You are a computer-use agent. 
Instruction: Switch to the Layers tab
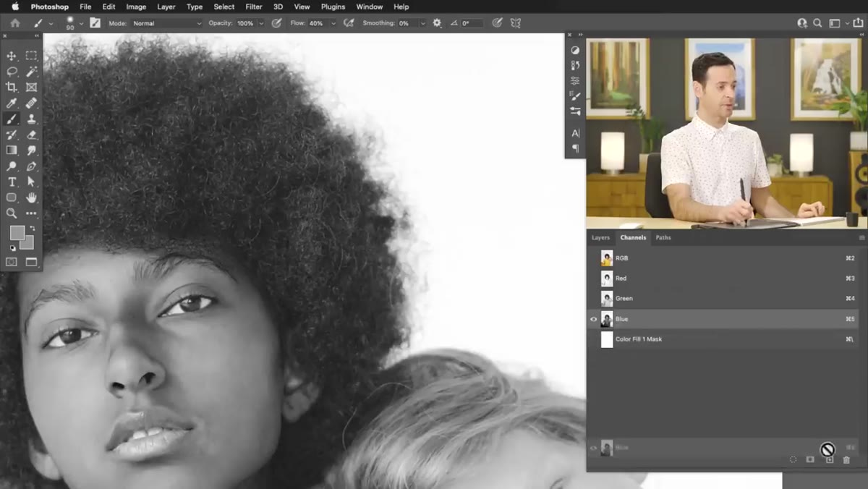(600, 237)
